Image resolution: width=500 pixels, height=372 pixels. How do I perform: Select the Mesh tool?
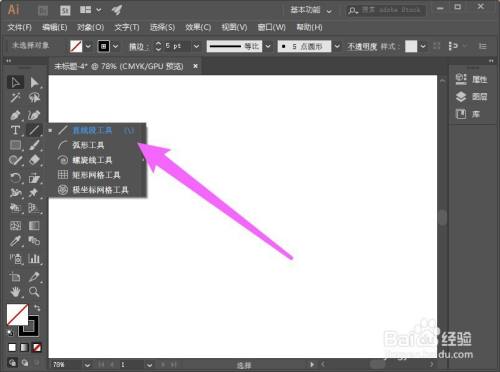pyautogui.click(x=15, y=226)
